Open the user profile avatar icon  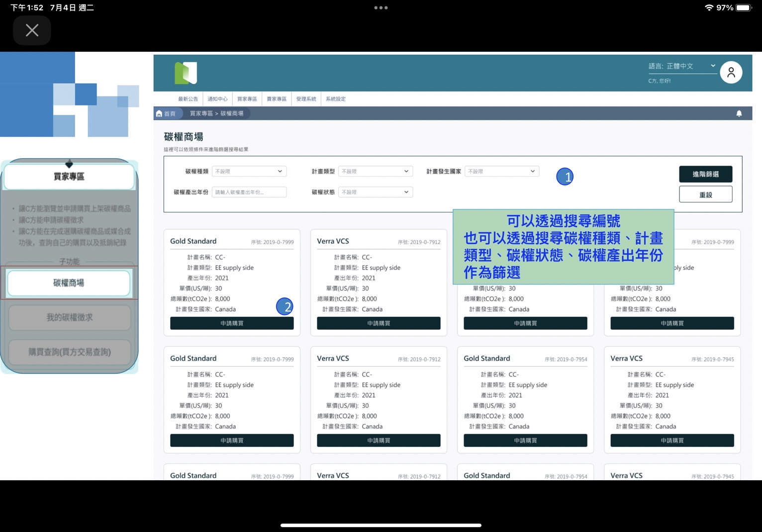731,73
